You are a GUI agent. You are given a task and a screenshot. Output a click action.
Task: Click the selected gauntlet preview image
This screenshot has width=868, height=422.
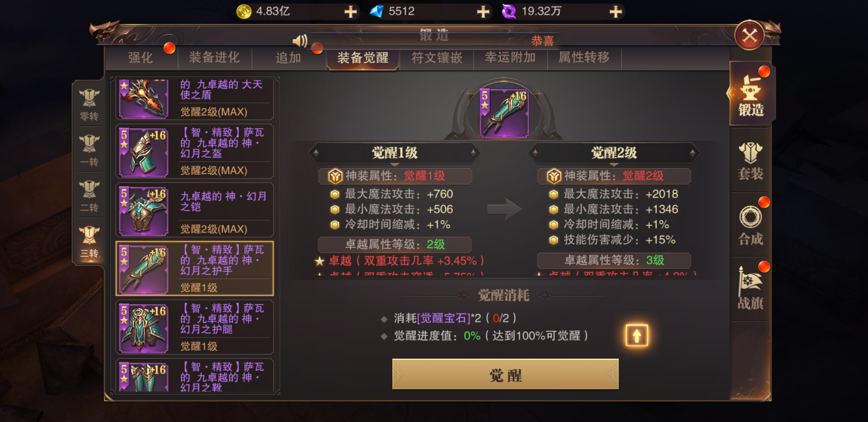pyautogui.click(x=504, y=113)
